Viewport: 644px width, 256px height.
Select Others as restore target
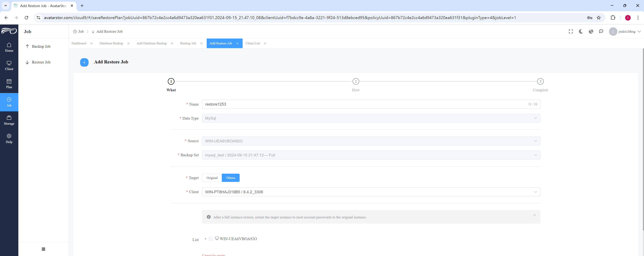pyautogui.click(x=230, y=178)
